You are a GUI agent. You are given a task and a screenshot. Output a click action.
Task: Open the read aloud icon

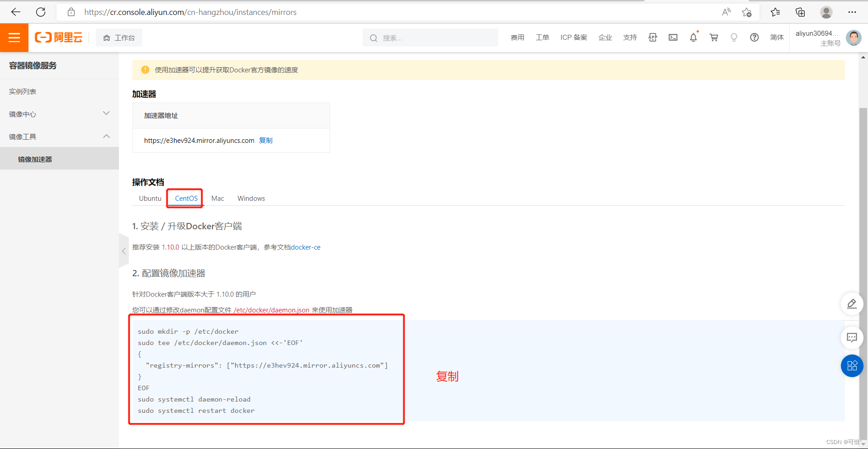726,12
